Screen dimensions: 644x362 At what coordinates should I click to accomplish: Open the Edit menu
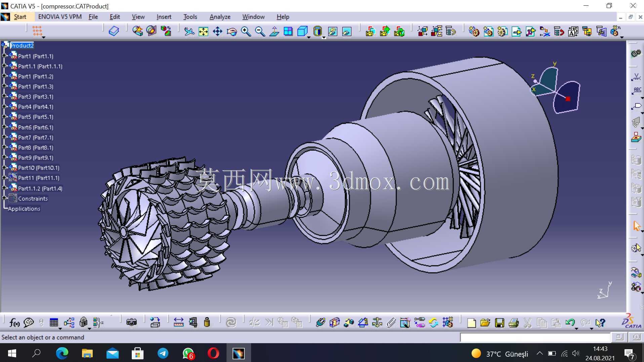(115, 17)
